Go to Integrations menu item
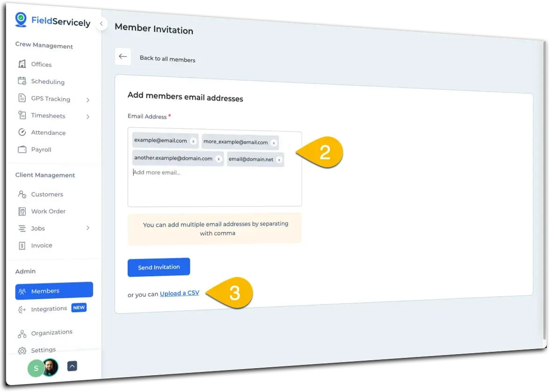This screenshot has height=392, width=556. click(49, 309)
